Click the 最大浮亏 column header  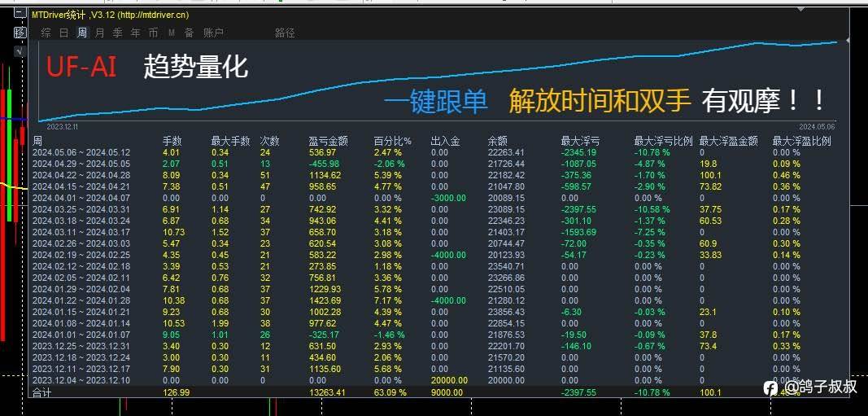pyautogui.click(x=580, y=142)
